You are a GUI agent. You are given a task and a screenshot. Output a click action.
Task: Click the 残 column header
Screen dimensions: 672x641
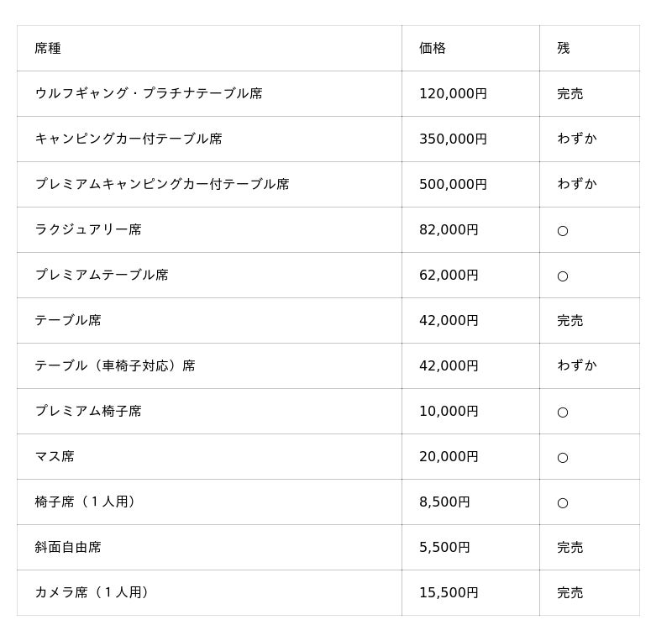564,49
